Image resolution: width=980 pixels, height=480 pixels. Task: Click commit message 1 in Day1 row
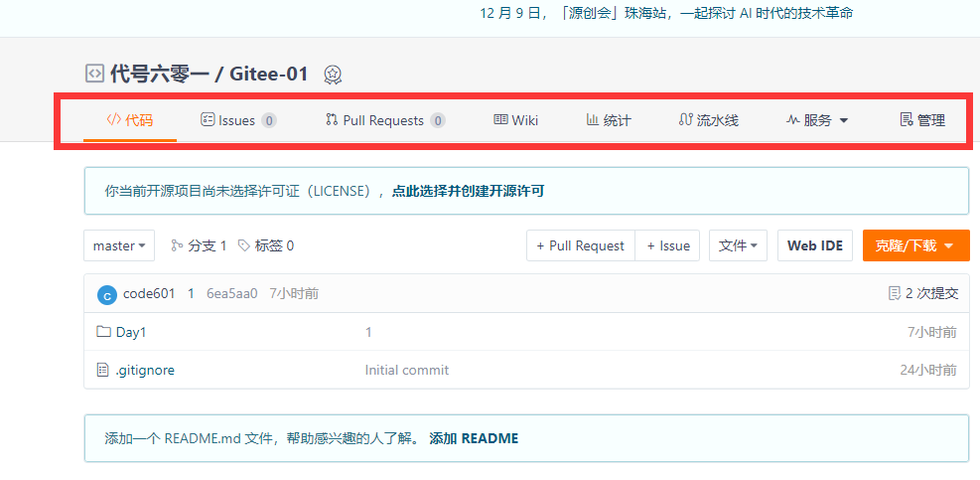368,332
